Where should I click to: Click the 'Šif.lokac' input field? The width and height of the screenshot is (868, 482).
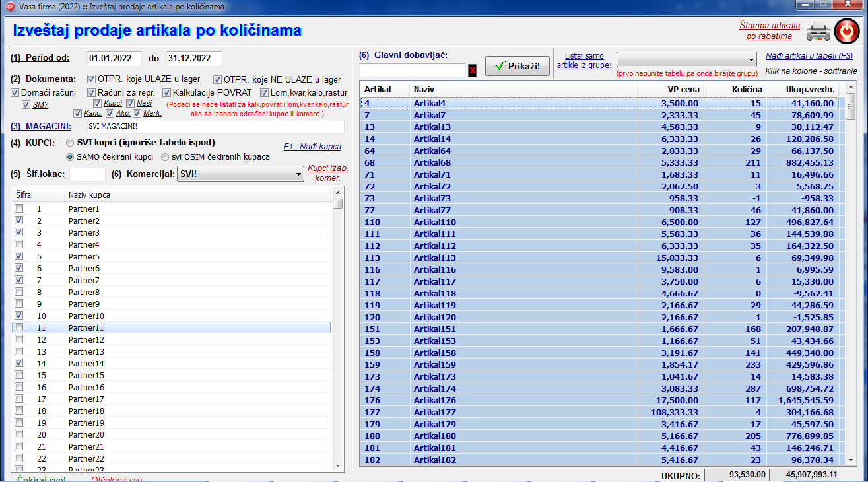point(87,174)
